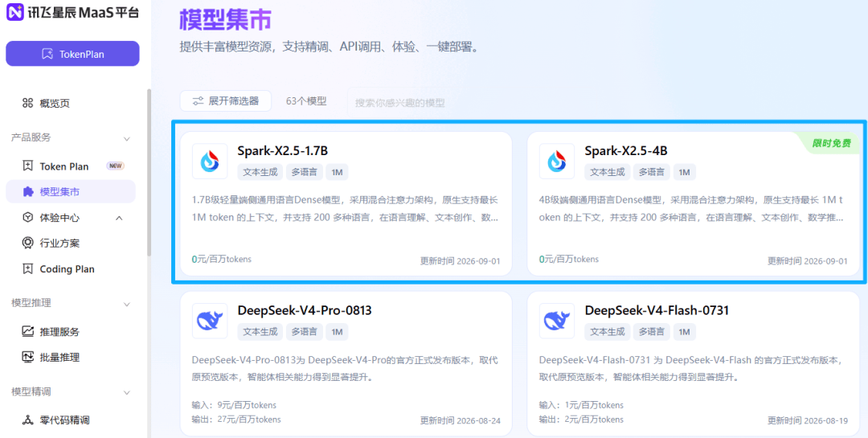Click 更新时间 2026-09-01 on Spark-X2.5-1.7B card
Image resolution: width=868 pixels, height=438 pixels.
[x=460, y=261]
